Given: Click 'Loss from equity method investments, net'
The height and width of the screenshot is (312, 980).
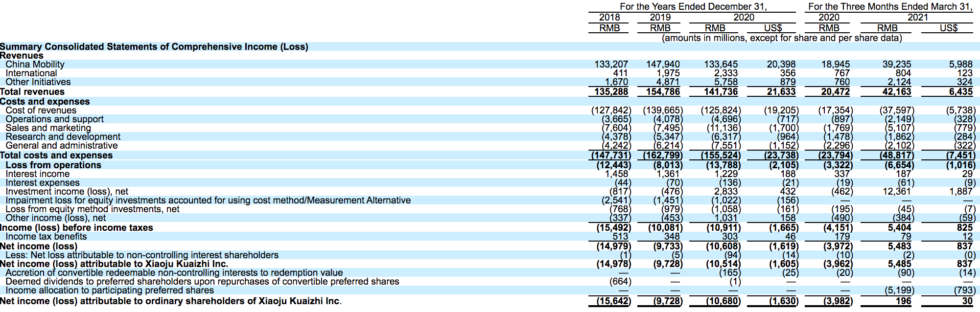Looking at the screenshot, I should [x=93, y=209].
